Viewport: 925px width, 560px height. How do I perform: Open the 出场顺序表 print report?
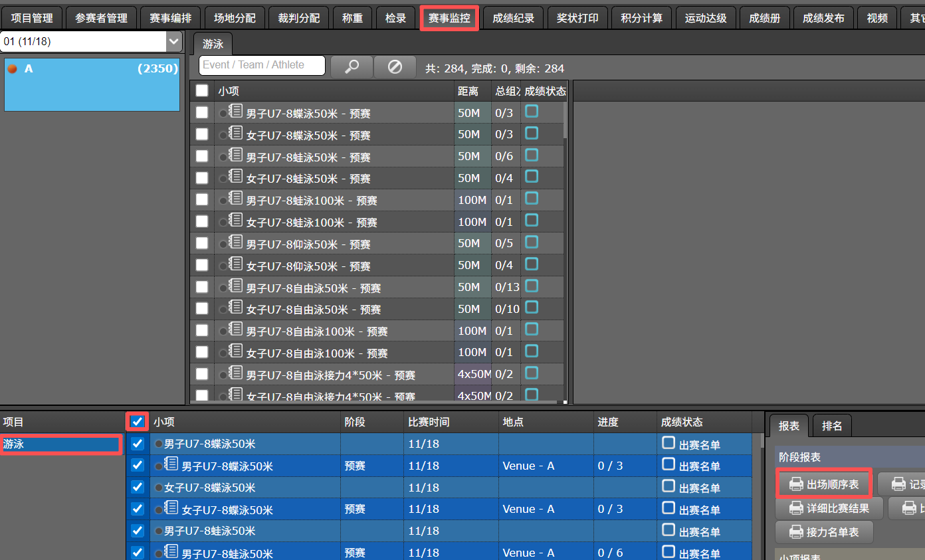point(824,484)
